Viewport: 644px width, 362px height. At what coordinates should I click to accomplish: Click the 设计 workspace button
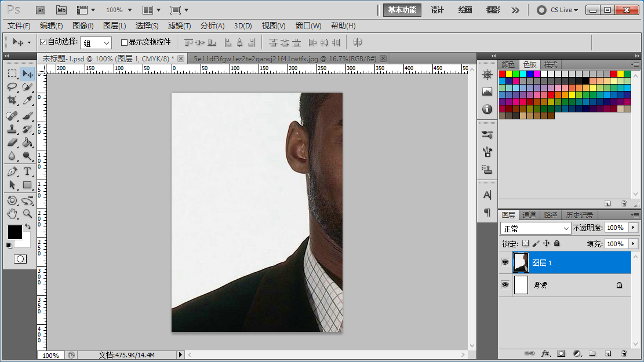tap(437, 10)
